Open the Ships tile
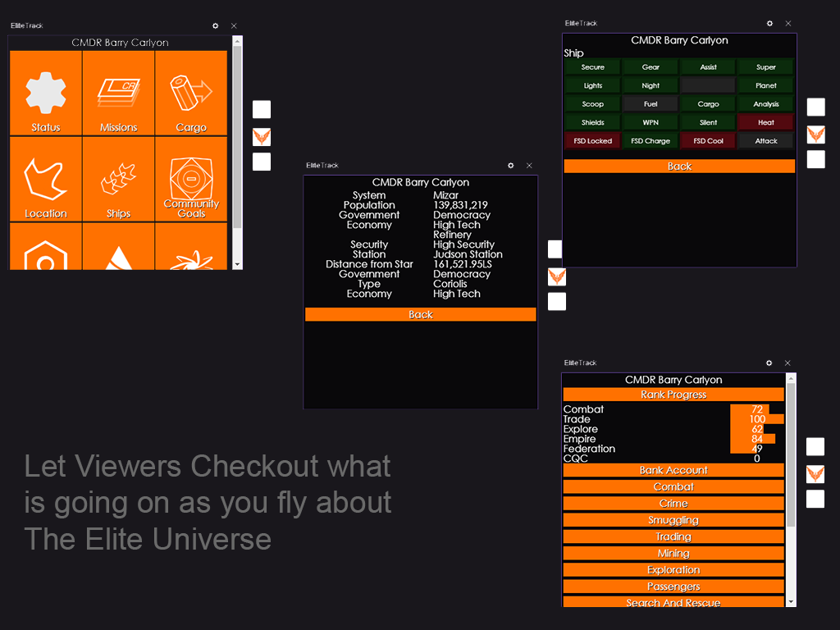The image size is (840, 630). pyautogui.click(x=118, y=179)
